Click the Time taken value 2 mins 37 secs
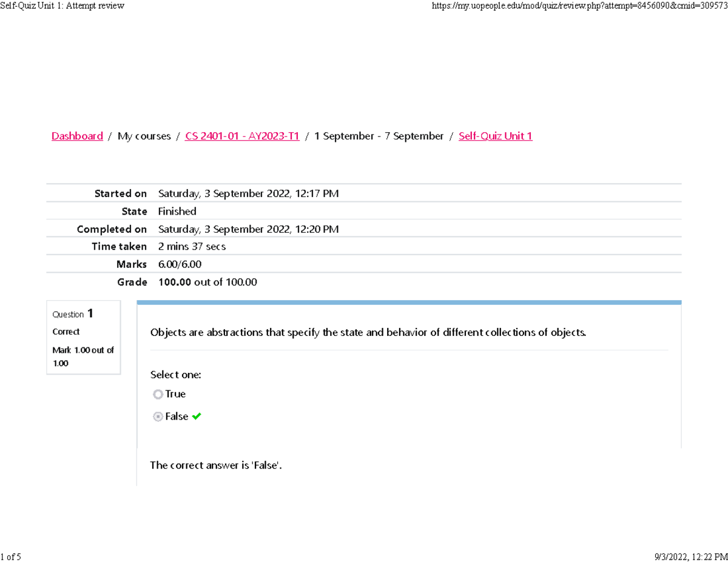Image resolution: width=728 pixels, height=562 pixels. [x=192, y=247]
